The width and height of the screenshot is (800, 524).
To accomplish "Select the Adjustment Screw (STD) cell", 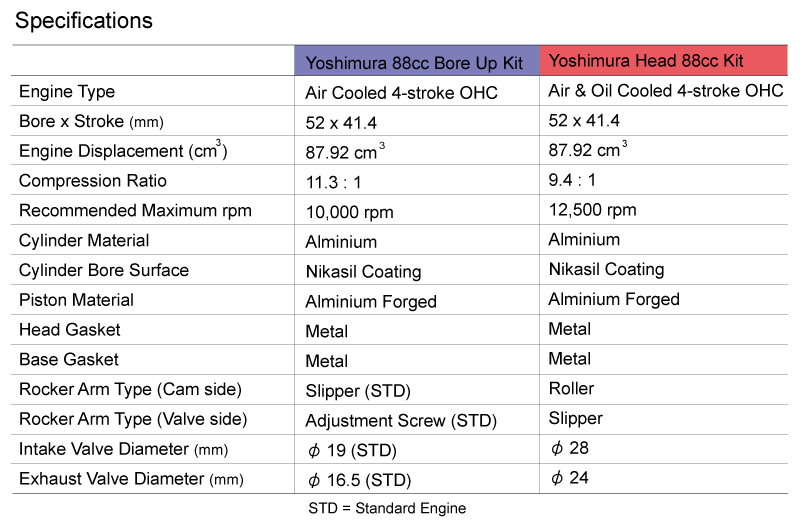I will tap(401, 421).
